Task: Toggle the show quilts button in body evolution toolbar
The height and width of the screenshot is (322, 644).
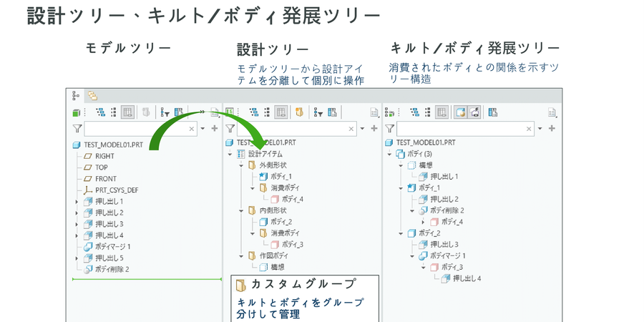Action: point(474,112)
